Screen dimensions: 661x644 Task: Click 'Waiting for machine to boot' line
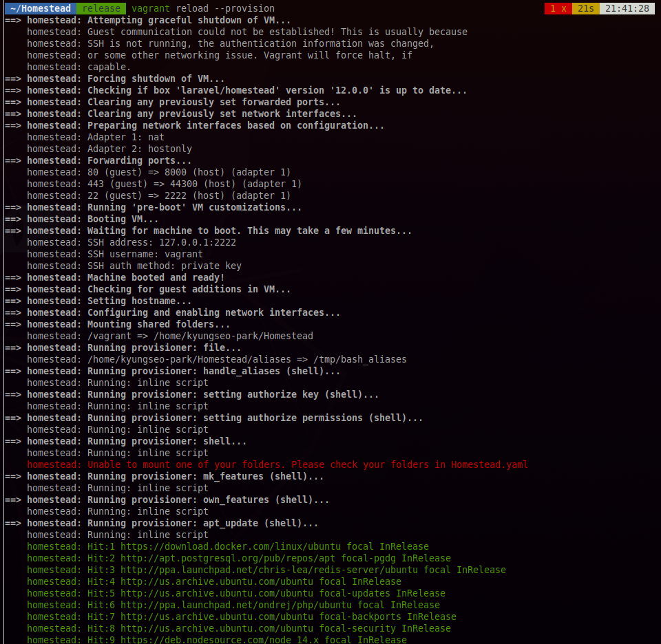[x=208, y=230]
